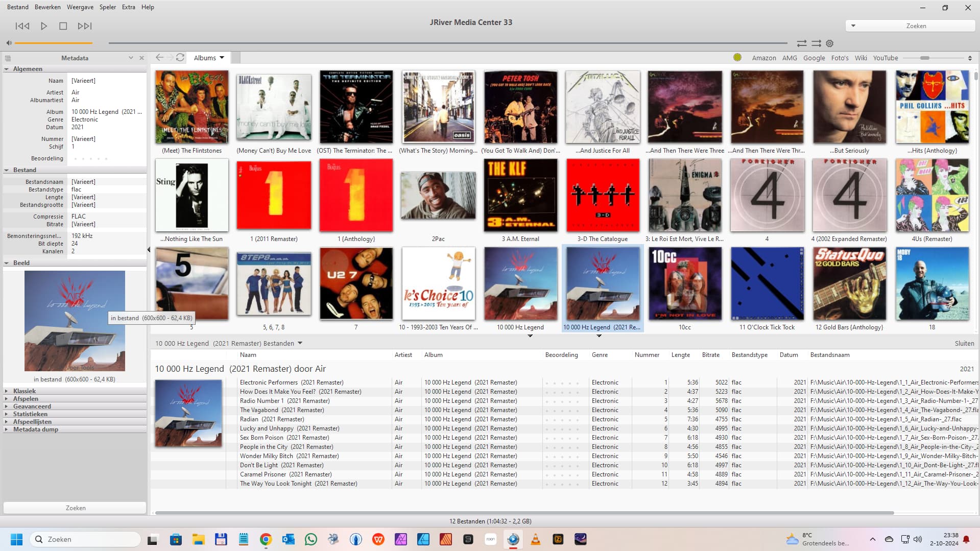The height and width of the screenshot is (551, 980).
Task: Expand the Afspelen section
Action: coord(7,399)
